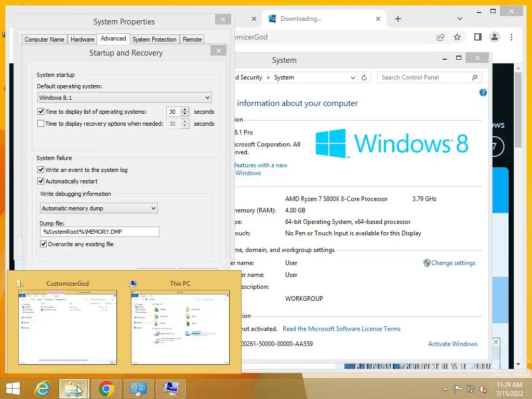This screenshot has width=532, height=399.
Task: Open Chrome three-dot menu
Action: 511,37
